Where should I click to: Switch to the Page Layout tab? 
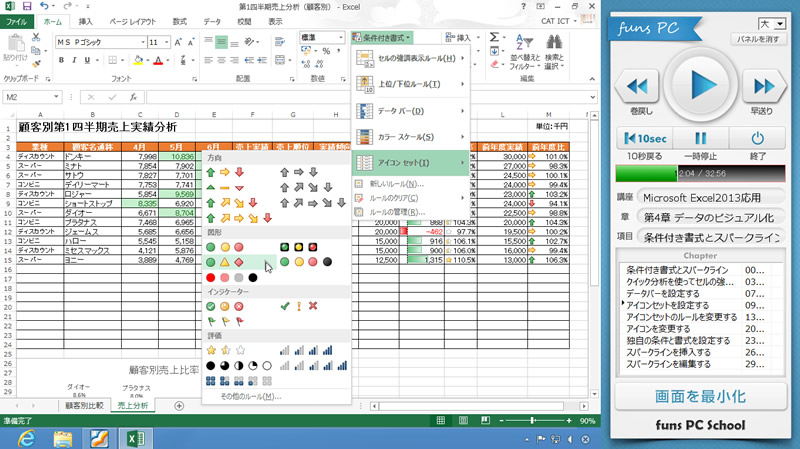click(132, 21)
